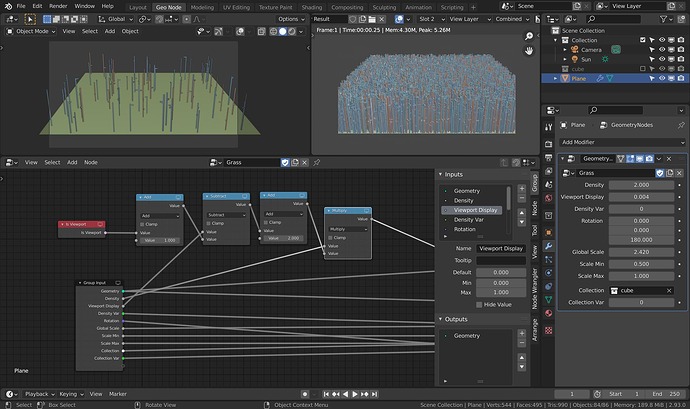Toggle modifier render visibility camera icon

tap(649, 158)
